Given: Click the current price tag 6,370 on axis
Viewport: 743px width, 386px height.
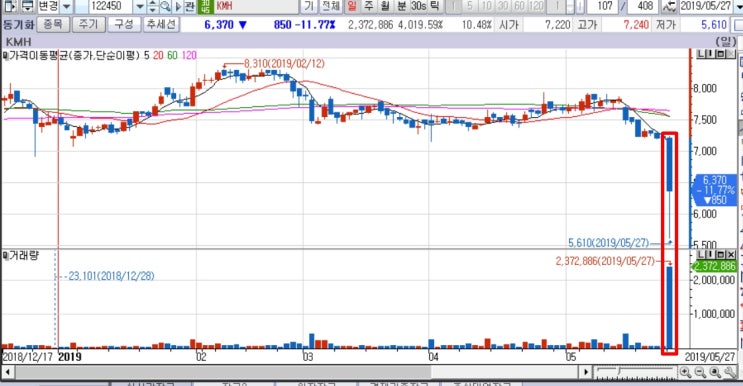Looking at the screenshot, I should point(715,190).
